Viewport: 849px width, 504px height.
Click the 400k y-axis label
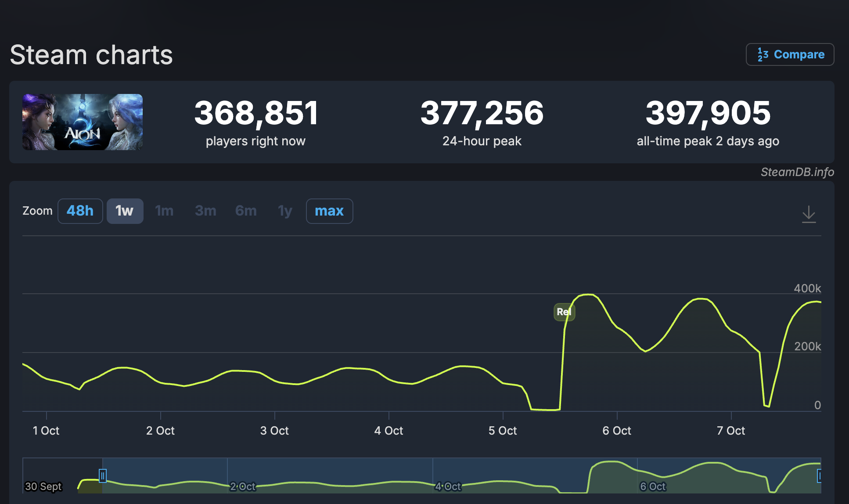pyautogui.click(x=807, y=288)
